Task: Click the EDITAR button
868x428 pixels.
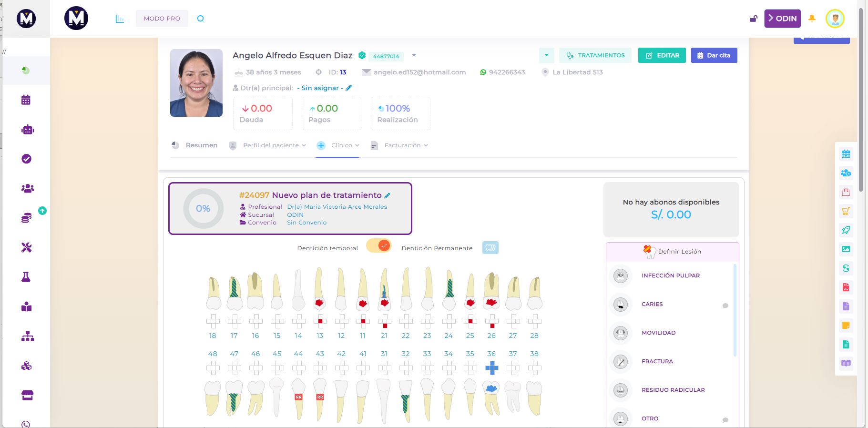Action: coord(663,55)
